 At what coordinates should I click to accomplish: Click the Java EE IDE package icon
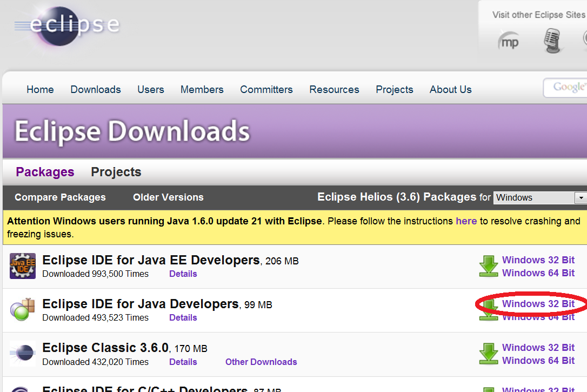coord(23,266)
